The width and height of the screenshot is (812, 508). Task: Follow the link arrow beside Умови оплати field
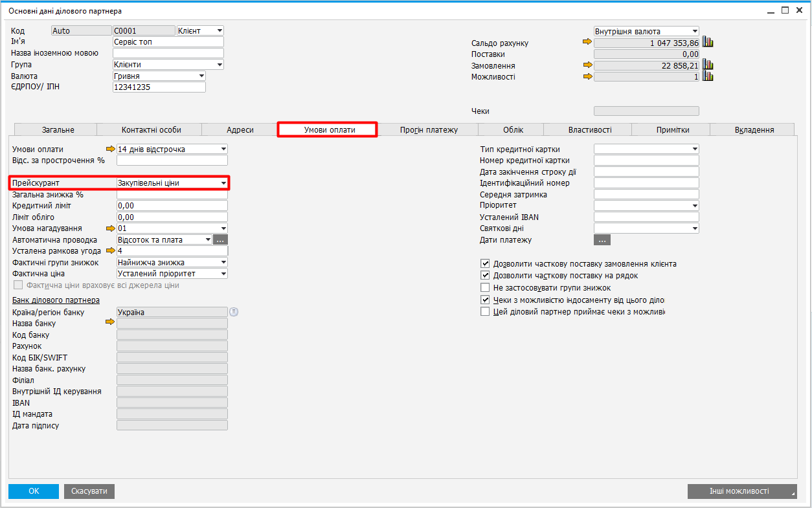tap(110, 149)
